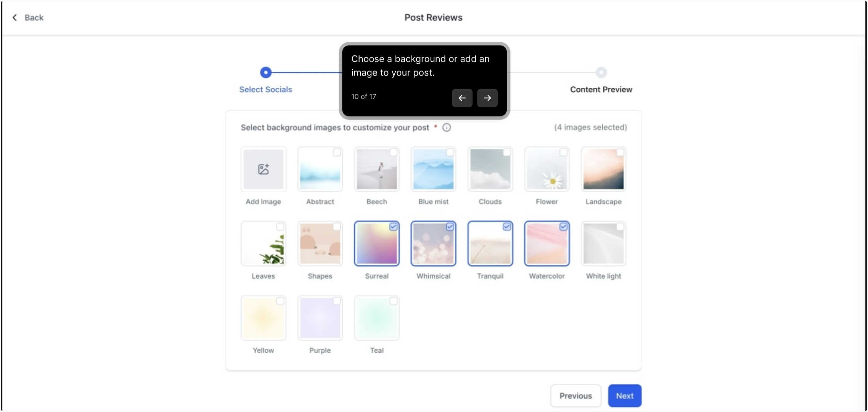Viewport: 868px width, 412px height.
Task: Choose the Teal color background swatch
Action: coord(377,318)
